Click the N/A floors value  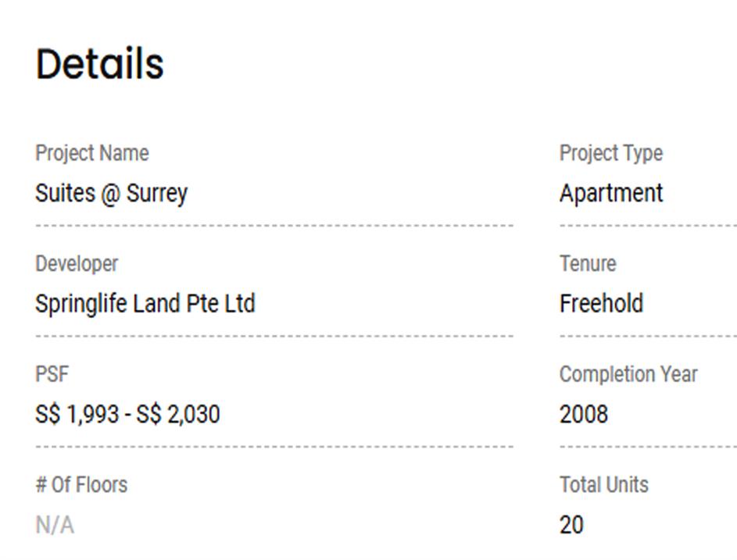55,526
